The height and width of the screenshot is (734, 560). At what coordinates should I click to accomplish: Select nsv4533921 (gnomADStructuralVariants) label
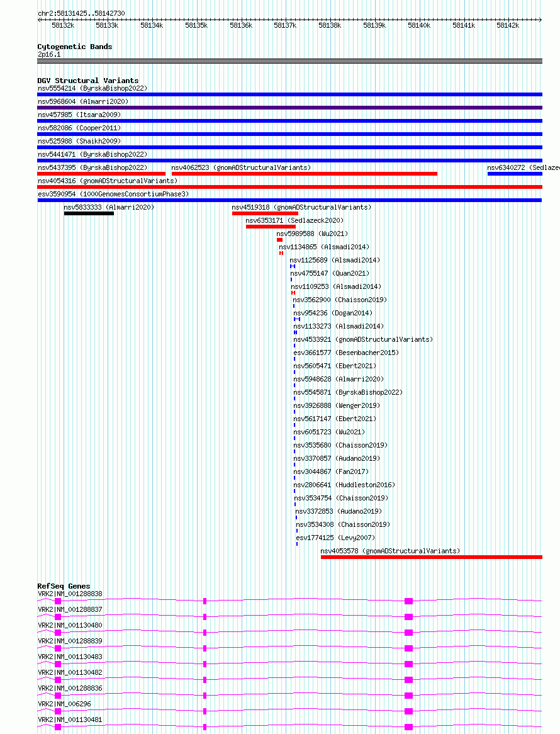tap(363, 339)
